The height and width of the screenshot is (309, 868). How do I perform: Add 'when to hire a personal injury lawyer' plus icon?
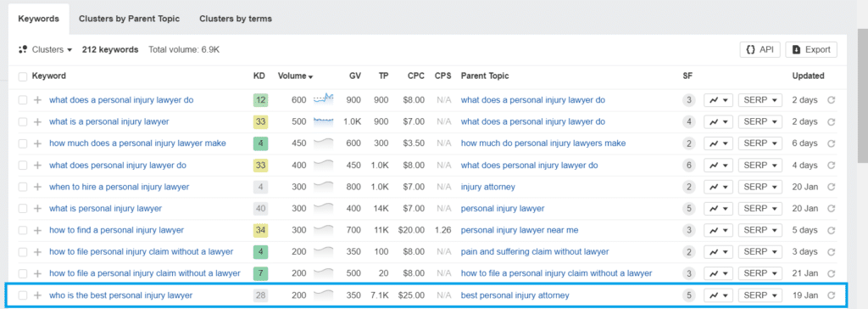37,187
